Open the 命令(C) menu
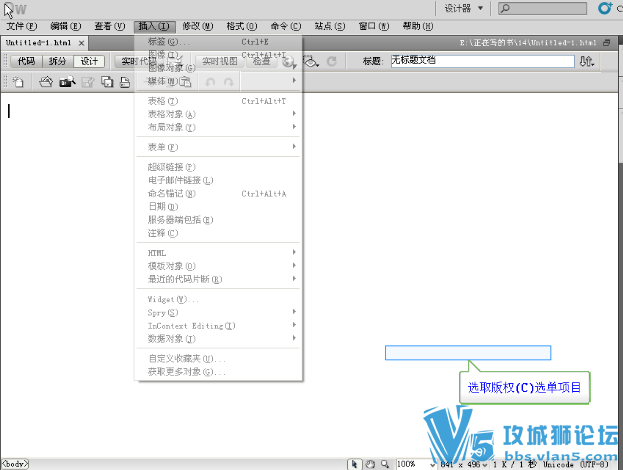The image size is (623, 470). [x=286, y=26]
